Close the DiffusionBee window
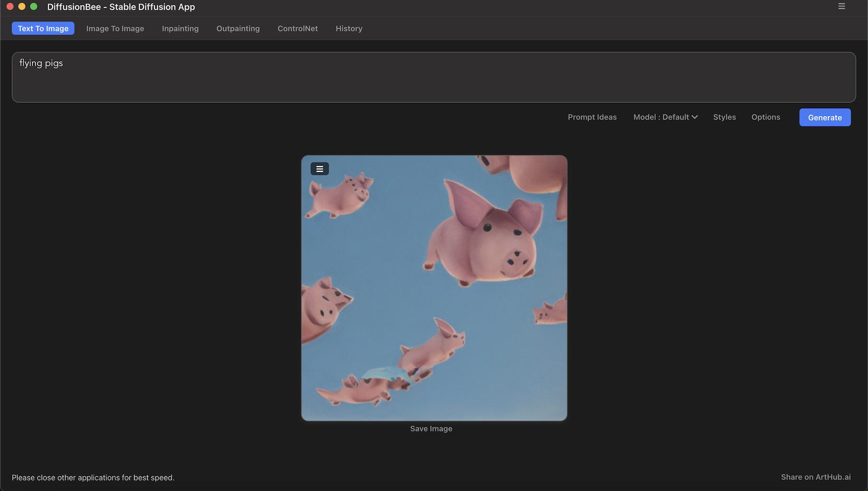 point(10,7)
